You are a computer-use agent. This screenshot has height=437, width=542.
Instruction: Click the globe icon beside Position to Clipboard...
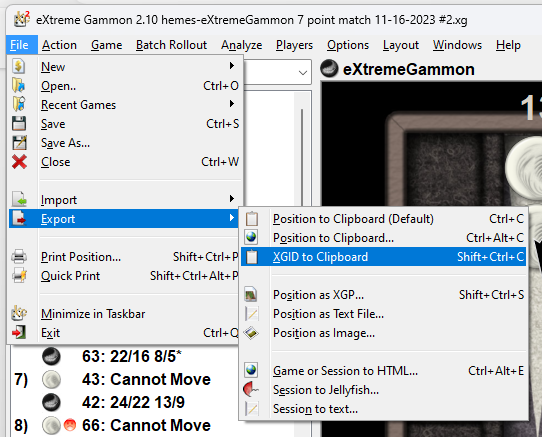(x=251, y=237)
